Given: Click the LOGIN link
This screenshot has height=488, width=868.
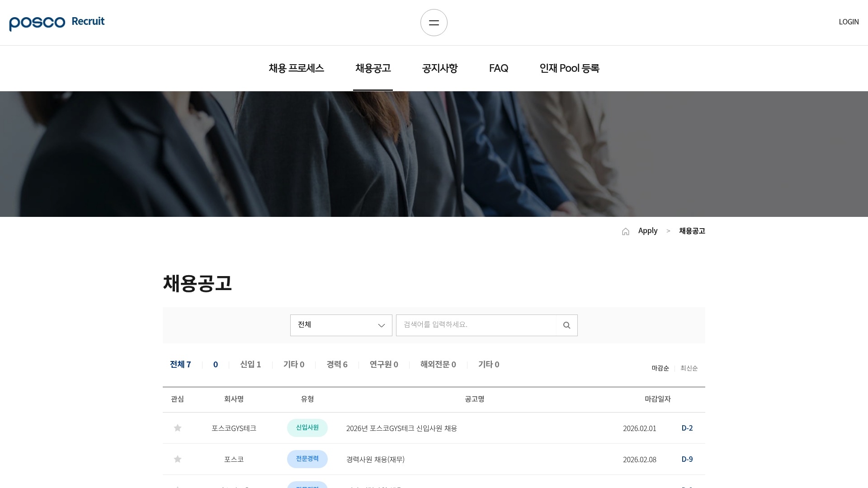Looking at the screenshot, I should pyautogui.click(x=849, y=22).
